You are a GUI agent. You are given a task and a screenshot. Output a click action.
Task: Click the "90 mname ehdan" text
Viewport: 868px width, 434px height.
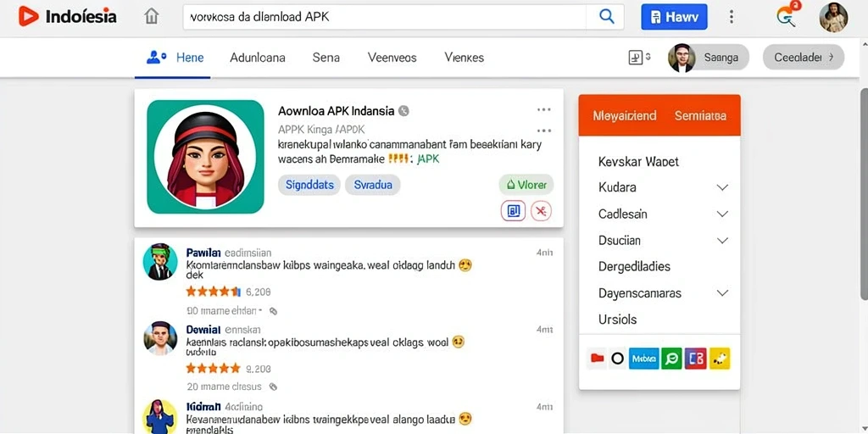pos(221,311)
